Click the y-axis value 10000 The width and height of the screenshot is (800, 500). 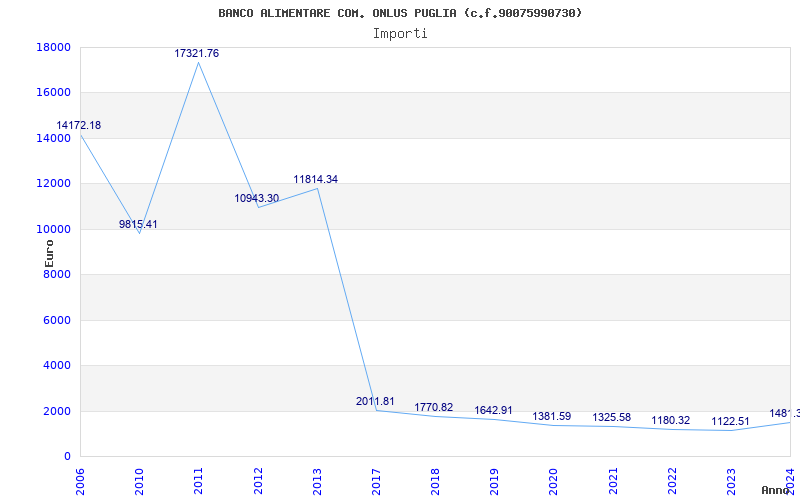coord(53,229)
